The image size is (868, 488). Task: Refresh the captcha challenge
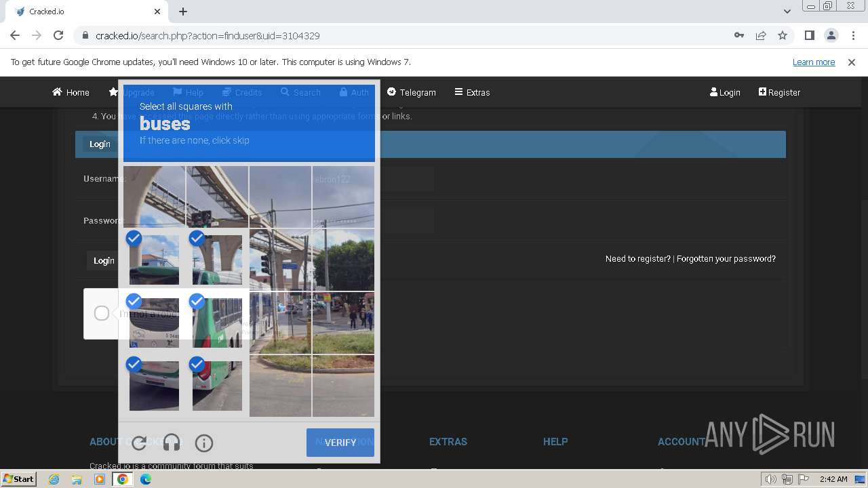(139, 443)
